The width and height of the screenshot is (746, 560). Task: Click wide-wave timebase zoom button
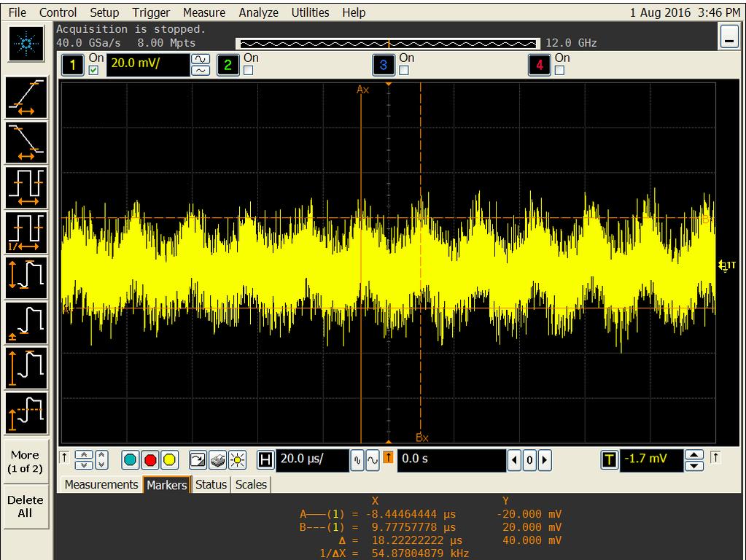(373, 460)
